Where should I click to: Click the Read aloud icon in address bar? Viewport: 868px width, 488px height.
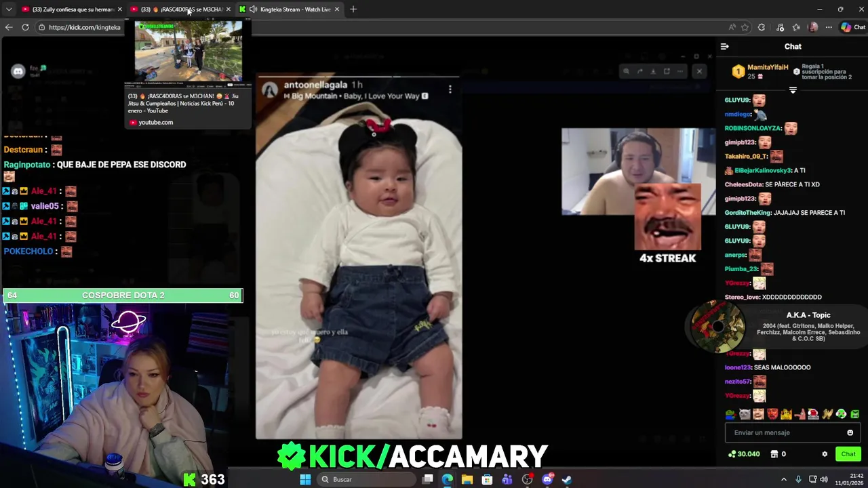[732, 27]
